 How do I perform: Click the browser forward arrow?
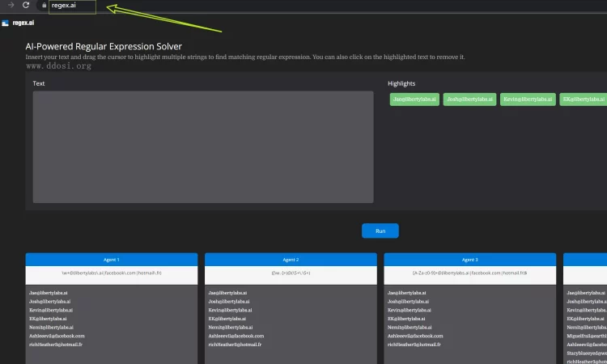pyautogui.click(x=11, y=5)
